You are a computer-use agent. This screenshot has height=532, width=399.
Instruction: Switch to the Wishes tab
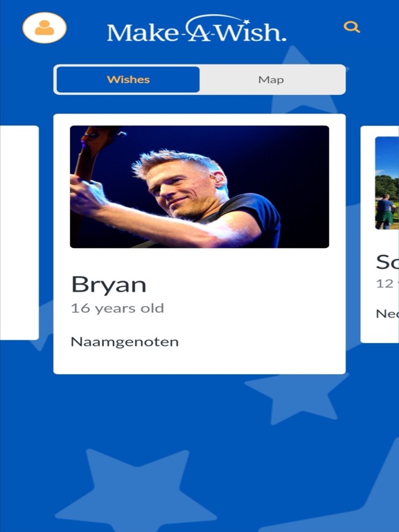128,80
